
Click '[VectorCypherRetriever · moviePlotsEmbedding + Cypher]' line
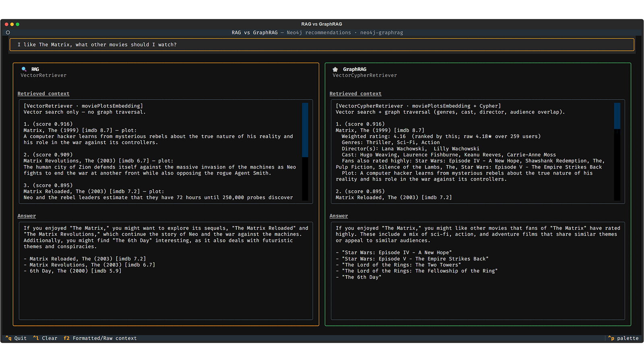419,106
